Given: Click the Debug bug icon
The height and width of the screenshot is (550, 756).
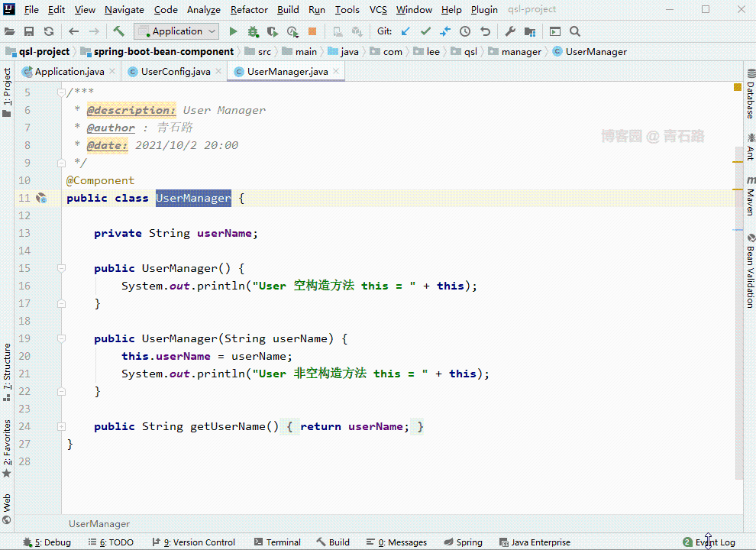Looking at the screenshot, I should [x=253, y=31].
